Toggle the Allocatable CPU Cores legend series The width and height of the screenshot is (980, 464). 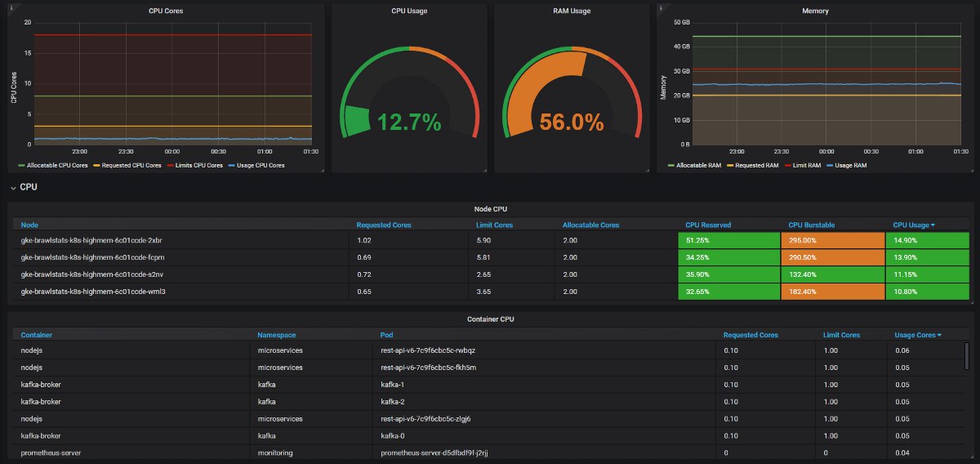click(x=53, y=165)
